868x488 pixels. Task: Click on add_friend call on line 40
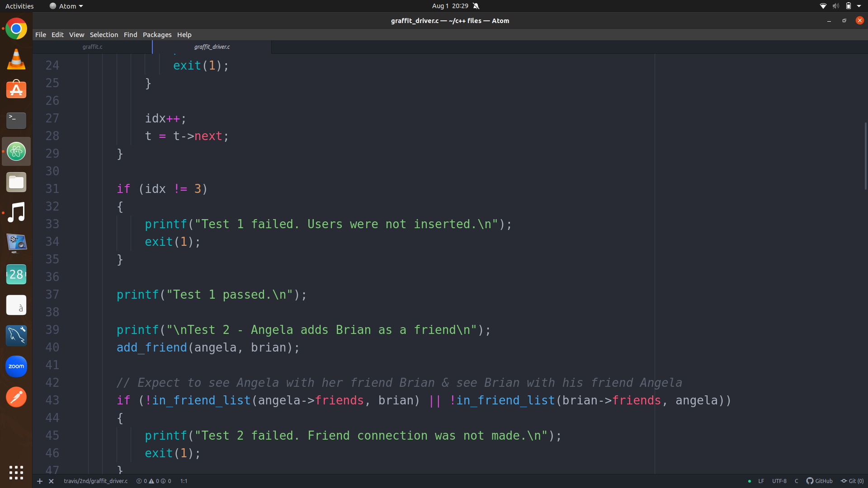208,347
